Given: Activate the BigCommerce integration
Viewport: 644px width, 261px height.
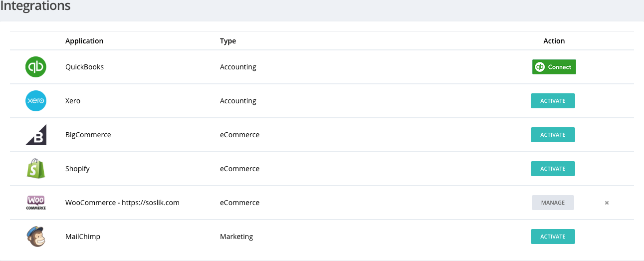Looking at the screenshot, I should [553, 135].
